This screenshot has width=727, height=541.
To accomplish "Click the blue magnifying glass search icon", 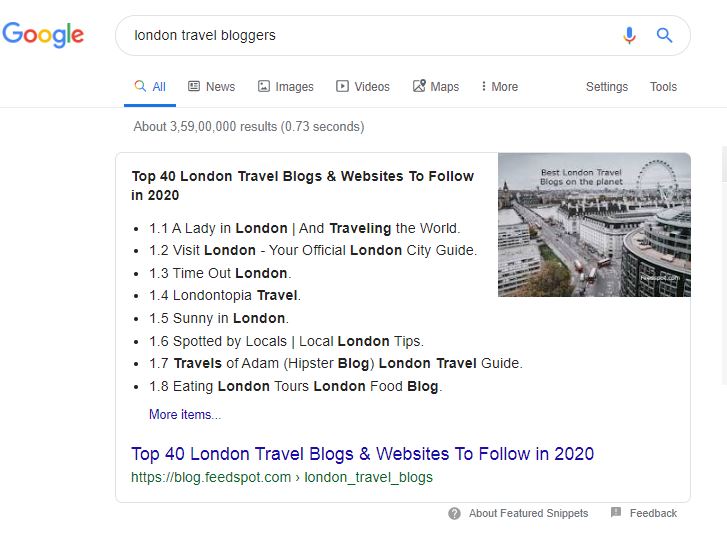I will [664, 35].
